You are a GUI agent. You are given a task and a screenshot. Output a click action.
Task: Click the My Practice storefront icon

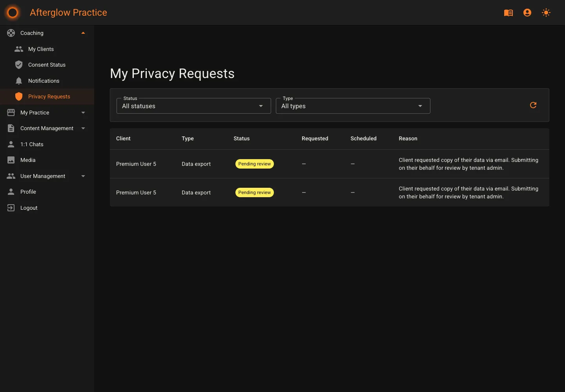(x=11, y=113)
